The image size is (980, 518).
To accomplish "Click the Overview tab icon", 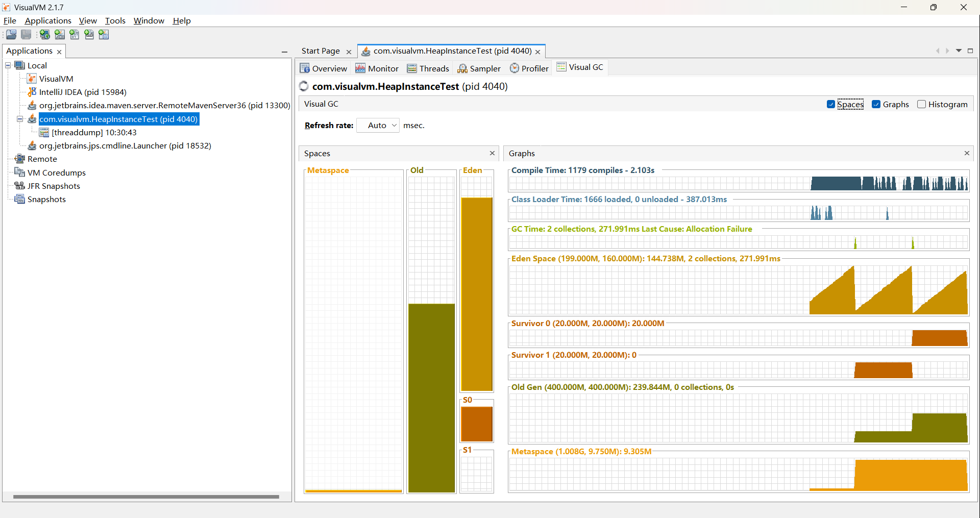I will pyautogui.click(x=305, y=68).
